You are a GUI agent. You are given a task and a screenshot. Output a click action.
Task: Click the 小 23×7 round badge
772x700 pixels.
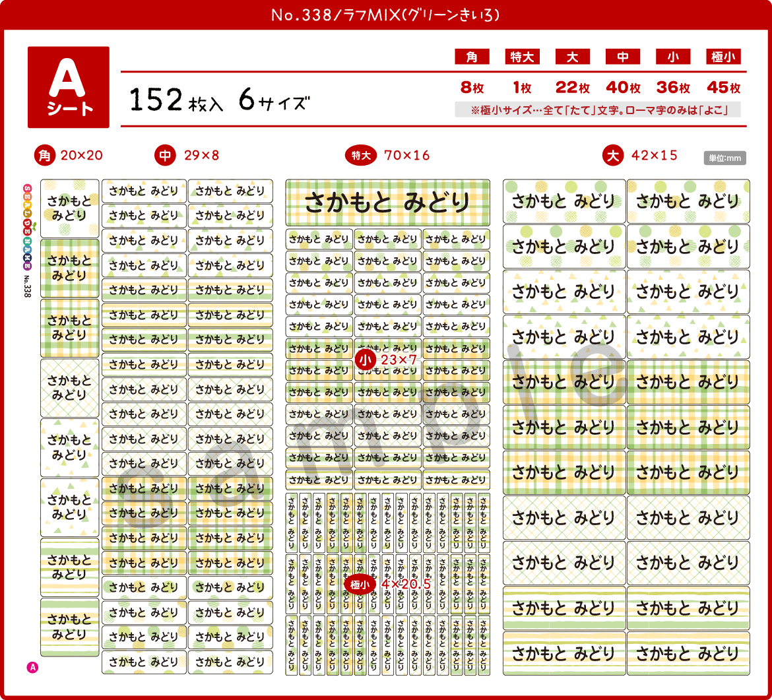click(366, 360)
